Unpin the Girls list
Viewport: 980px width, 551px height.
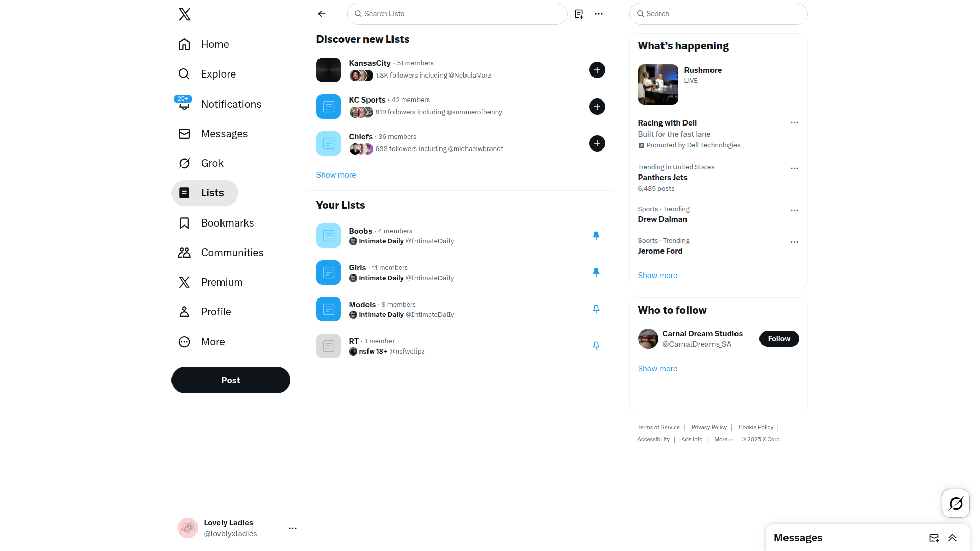pyautogui.click(x=596, y=272)
